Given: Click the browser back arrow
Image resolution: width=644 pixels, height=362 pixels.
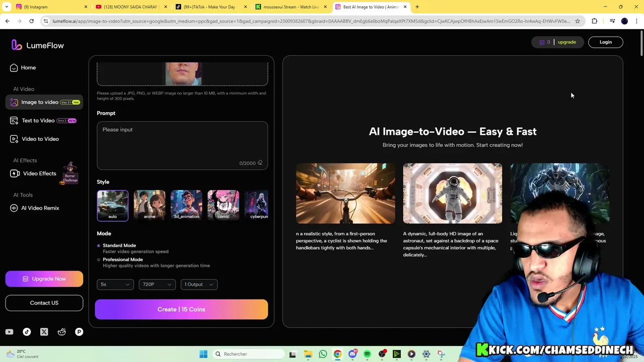Looking at the screenshot, I should [x=7, y=21].
